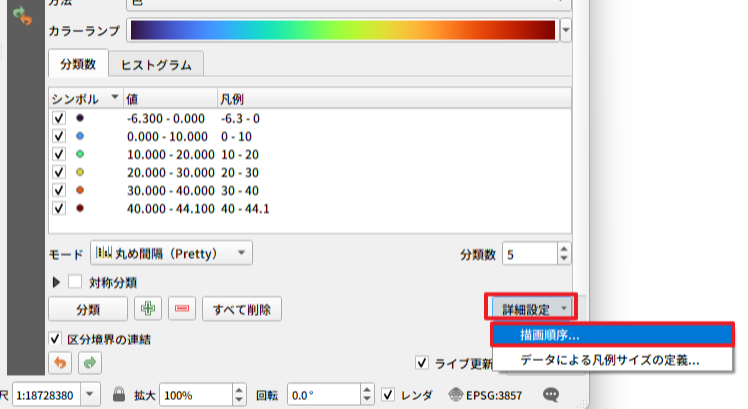The height and width of the screenshot is (409, 748).
Task: Open the map scale 1:18728380 dropdown
Action: point(91,394)
